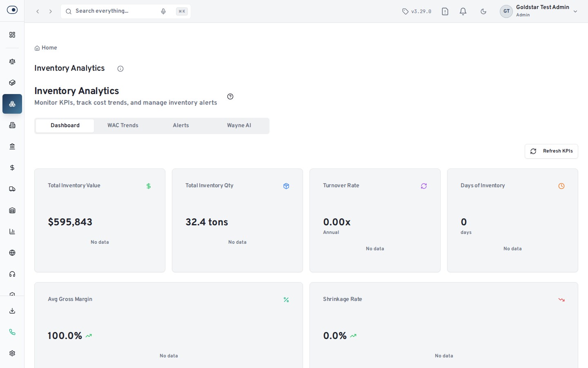Click the app logo icon in sidebar

tap(12, 10)
